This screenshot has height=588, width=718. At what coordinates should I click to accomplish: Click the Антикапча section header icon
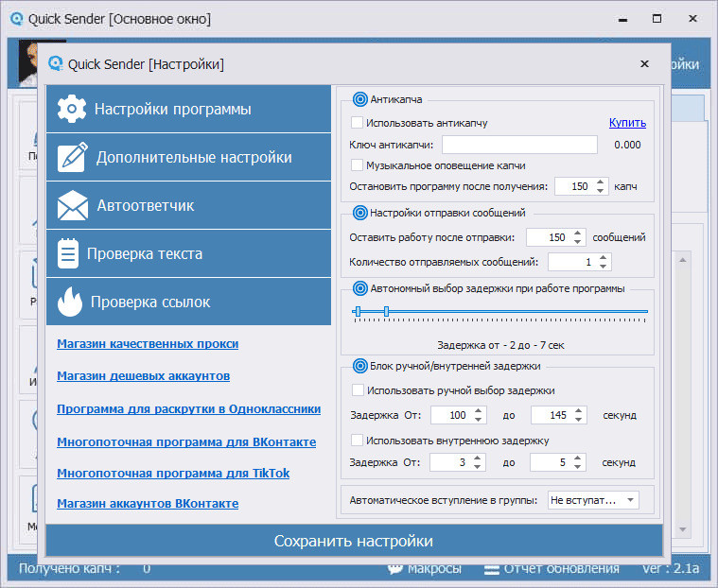coord(359,98)
